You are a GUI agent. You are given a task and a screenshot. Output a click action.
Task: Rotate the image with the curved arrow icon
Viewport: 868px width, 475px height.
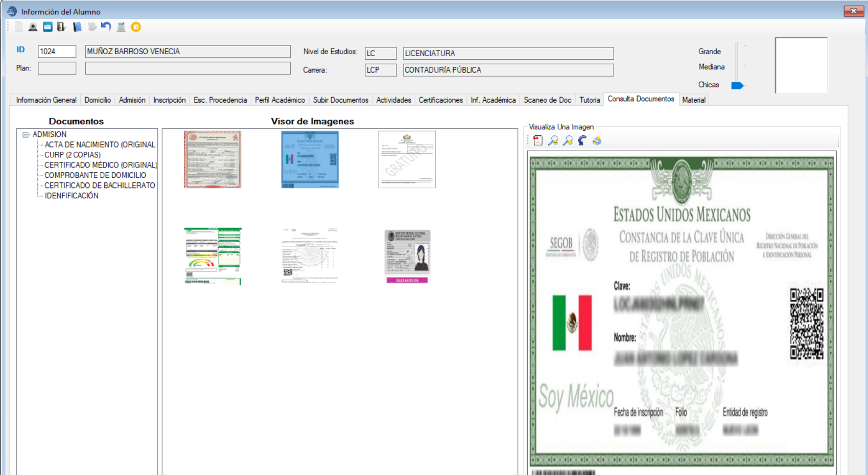pyautogui.click(x=582, y=140)
